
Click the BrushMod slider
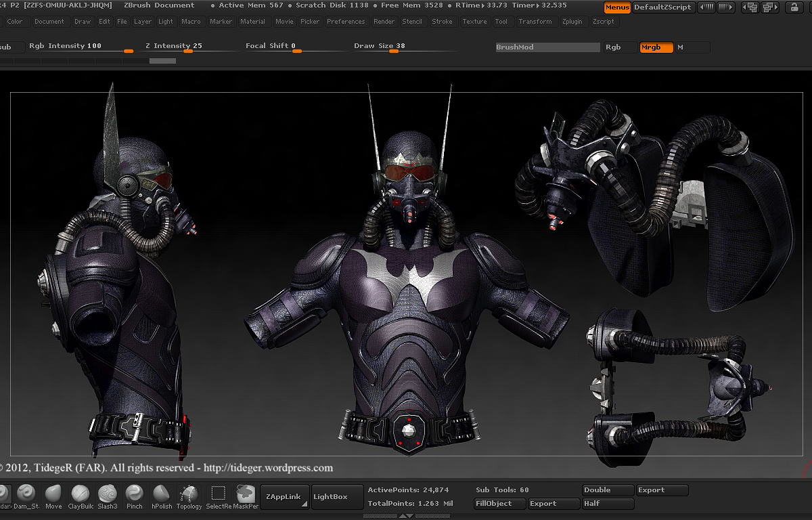[x=547, y=47]
